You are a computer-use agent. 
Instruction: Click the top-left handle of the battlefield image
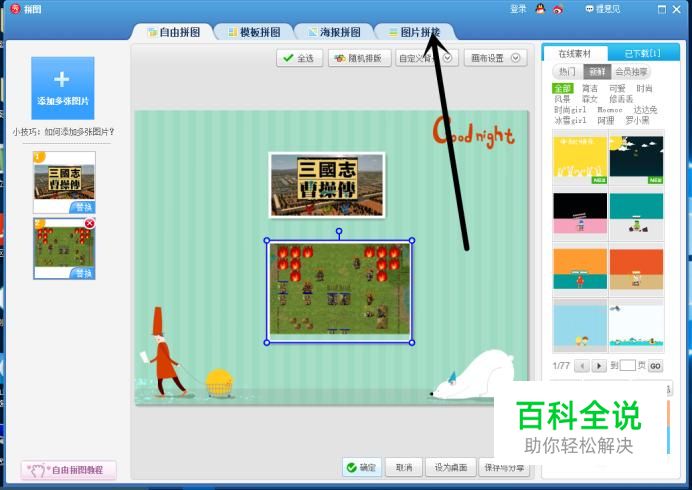click(267, 241)
